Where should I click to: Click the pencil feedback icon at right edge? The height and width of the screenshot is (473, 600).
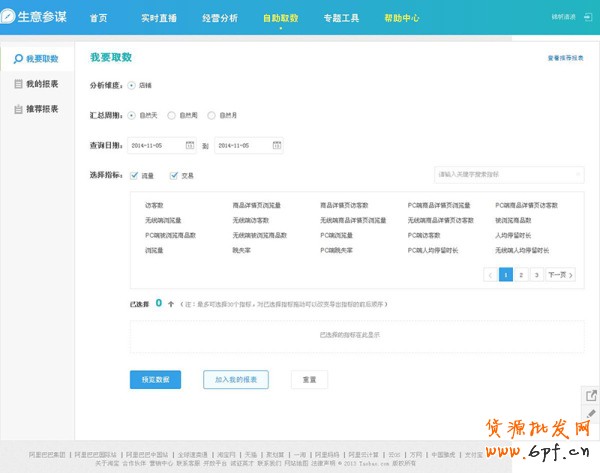point(590,413)
